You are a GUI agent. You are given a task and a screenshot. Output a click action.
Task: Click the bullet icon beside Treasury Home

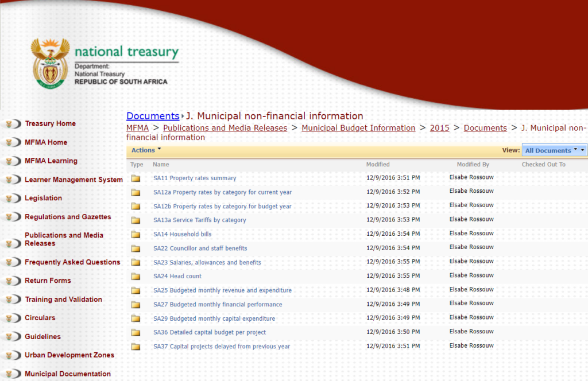coord(13,123)
